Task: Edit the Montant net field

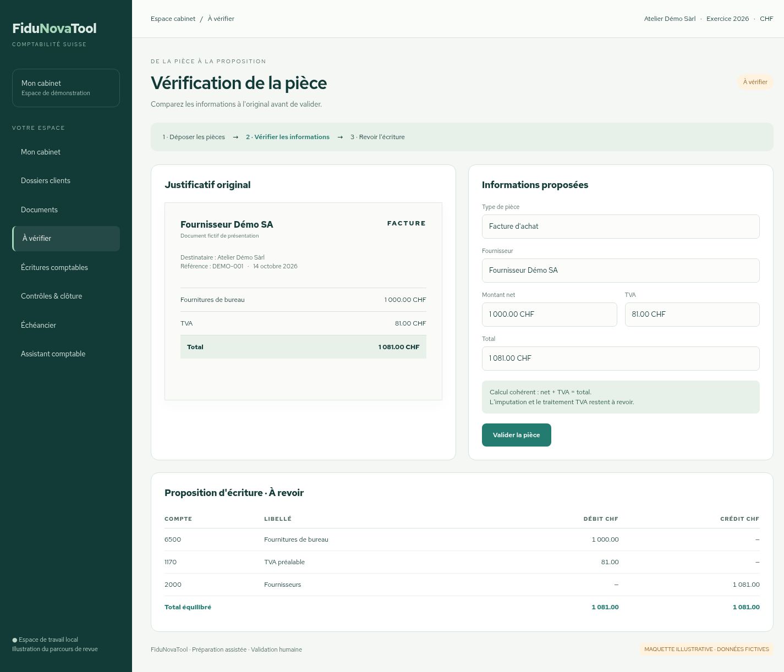Action: [x=550, y=315]
